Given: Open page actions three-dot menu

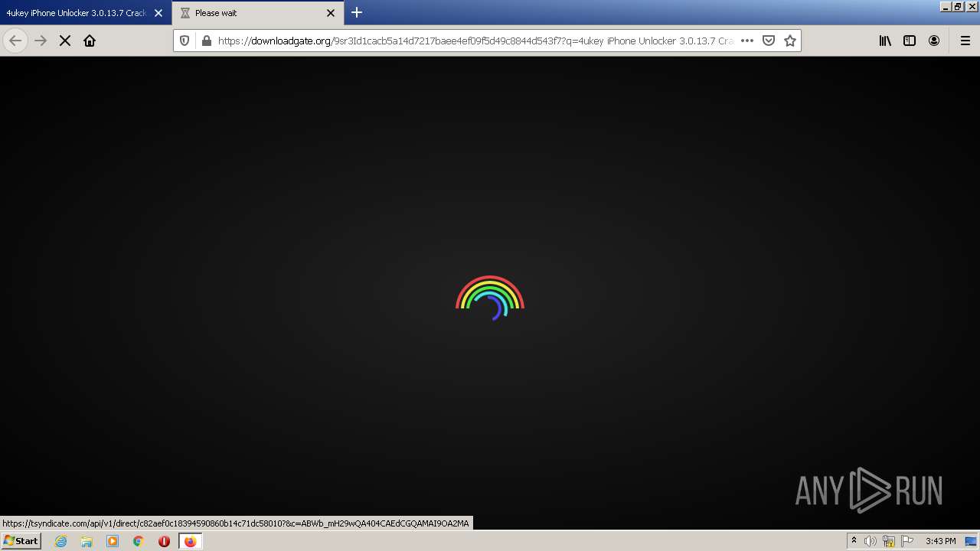Looking at the screenshot, I should pyautogui.click(x=747, y=41).
